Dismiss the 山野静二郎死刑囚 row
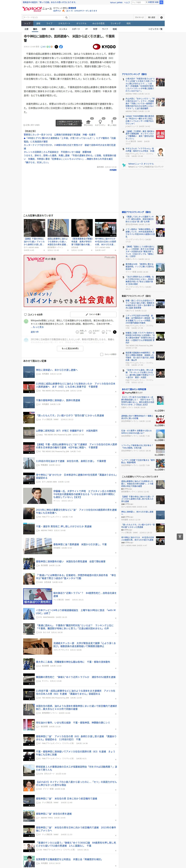Viewport: 186px width, 868px height. coord(116,437)
